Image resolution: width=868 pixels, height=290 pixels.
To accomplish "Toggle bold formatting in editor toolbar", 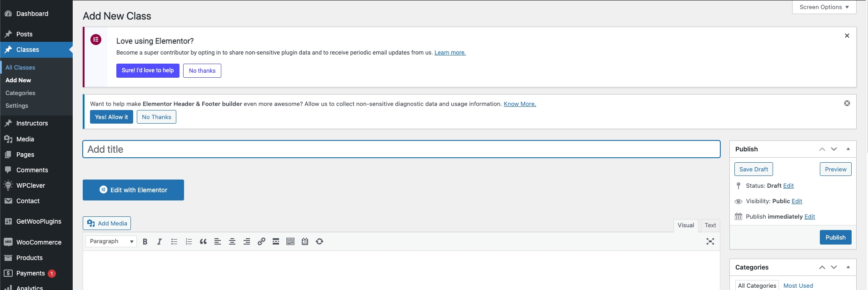I will (x=145, y=242).
